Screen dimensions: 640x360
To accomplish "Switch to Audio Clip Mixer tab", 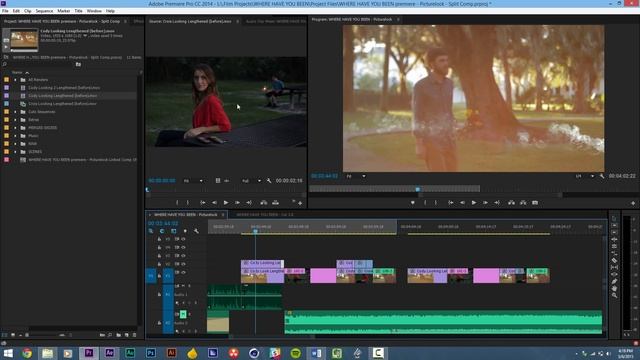I will pos(276,21).
